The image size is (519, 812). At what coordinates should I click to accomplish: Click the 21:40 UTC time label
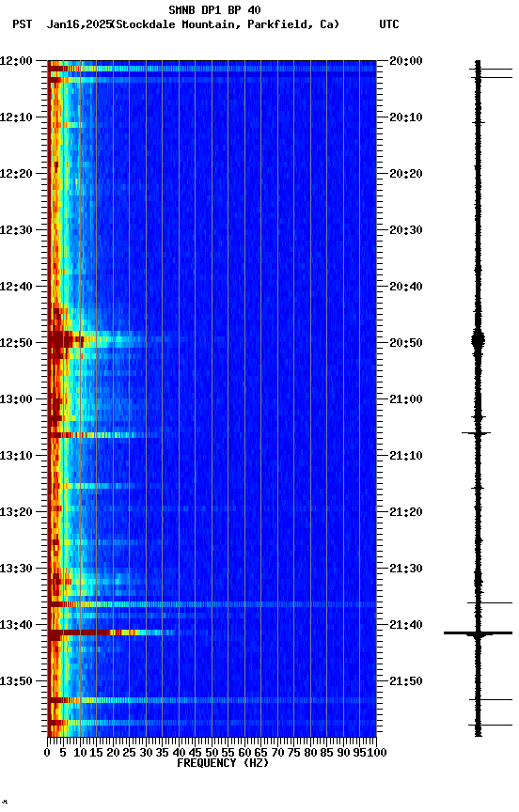coord(406,626)
